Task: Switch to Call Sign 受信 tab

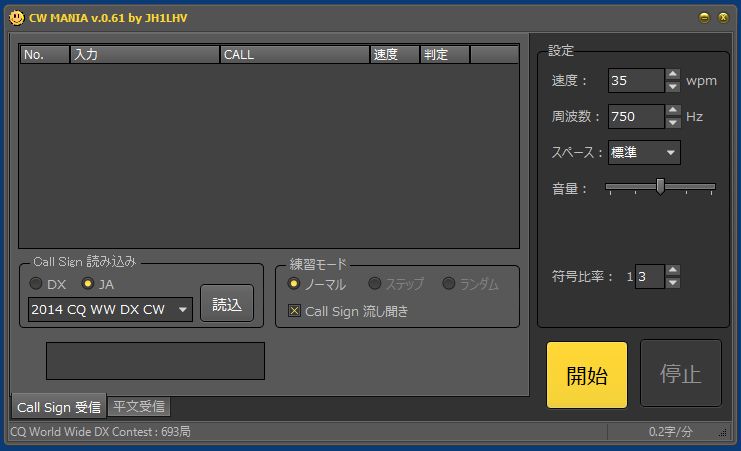Action: coord(59,407)
